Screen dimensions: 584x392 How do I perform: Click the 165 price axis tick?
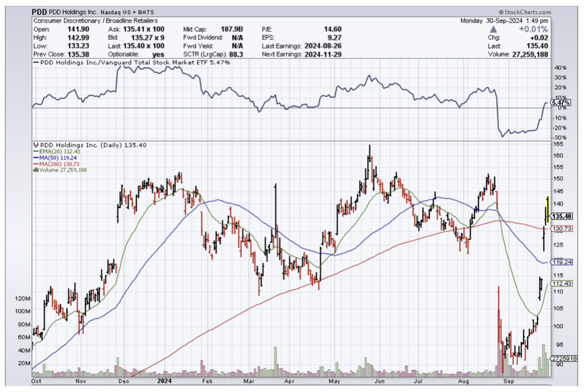558,144
